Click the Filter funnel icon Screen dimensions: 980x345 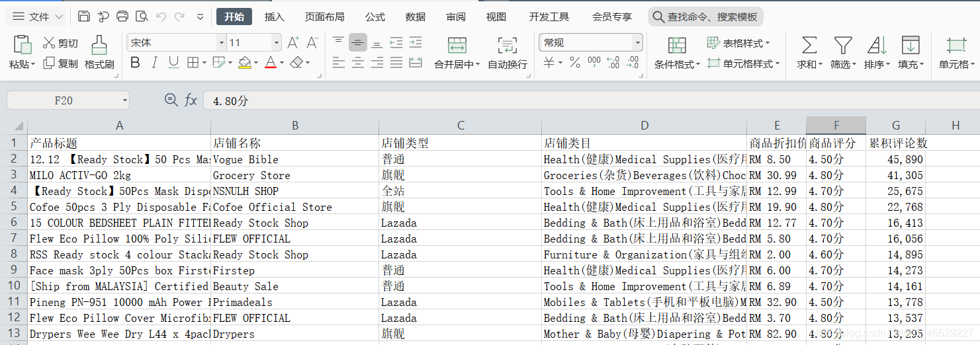[x=842, y=45]
